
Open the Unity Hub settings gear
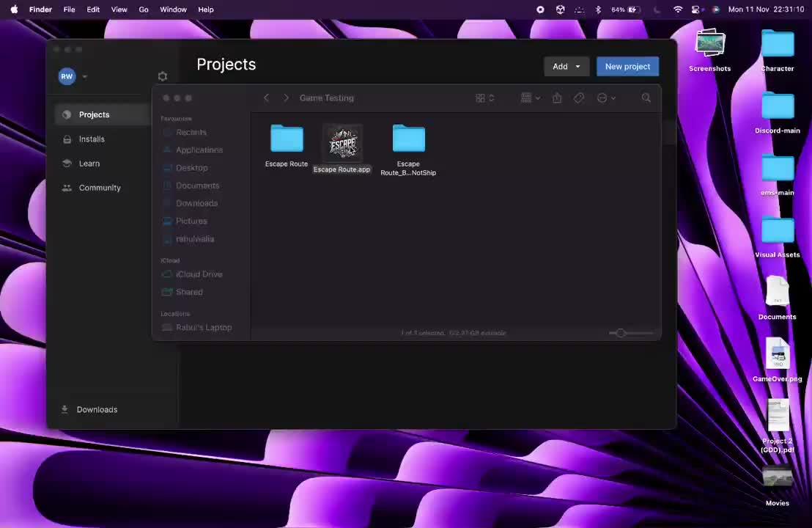point(162,76)
